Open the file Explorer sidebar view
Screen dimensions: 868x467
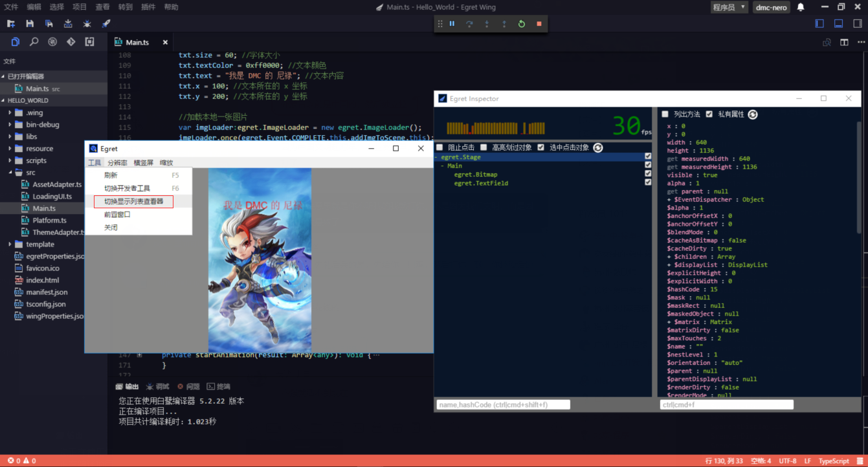tap(16, 42)
